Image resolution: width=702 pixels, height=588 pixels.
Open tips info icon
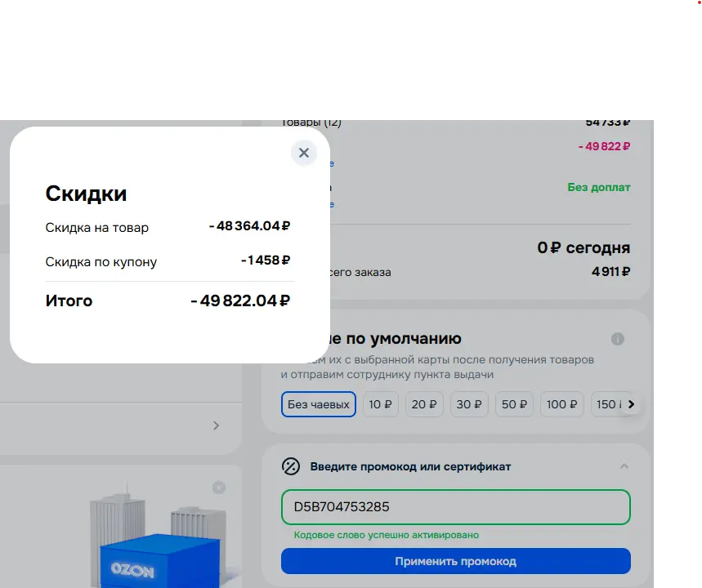[x=617, y=339]
